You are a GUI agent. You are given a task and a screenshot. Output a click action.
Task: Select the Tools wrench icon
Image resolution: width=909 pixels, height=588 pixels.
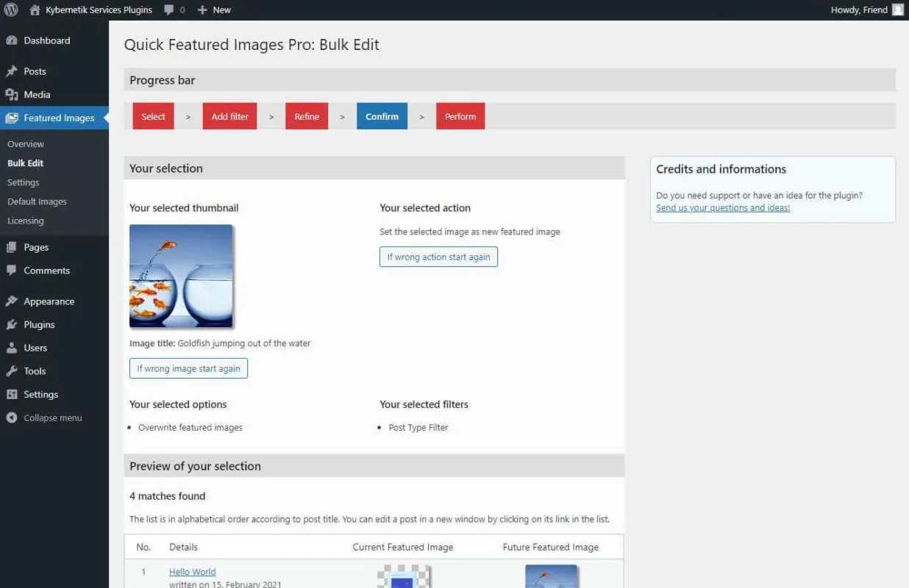[x=12, y=370]
